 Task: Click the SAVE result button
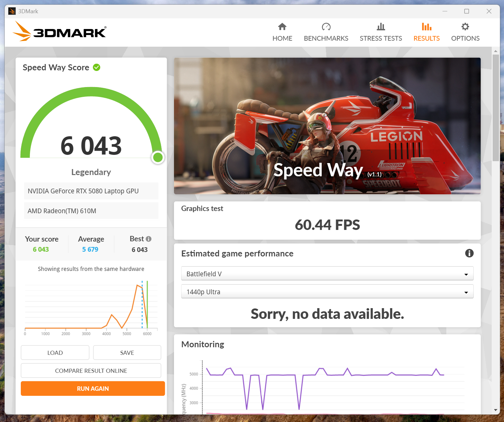(127, 353)
